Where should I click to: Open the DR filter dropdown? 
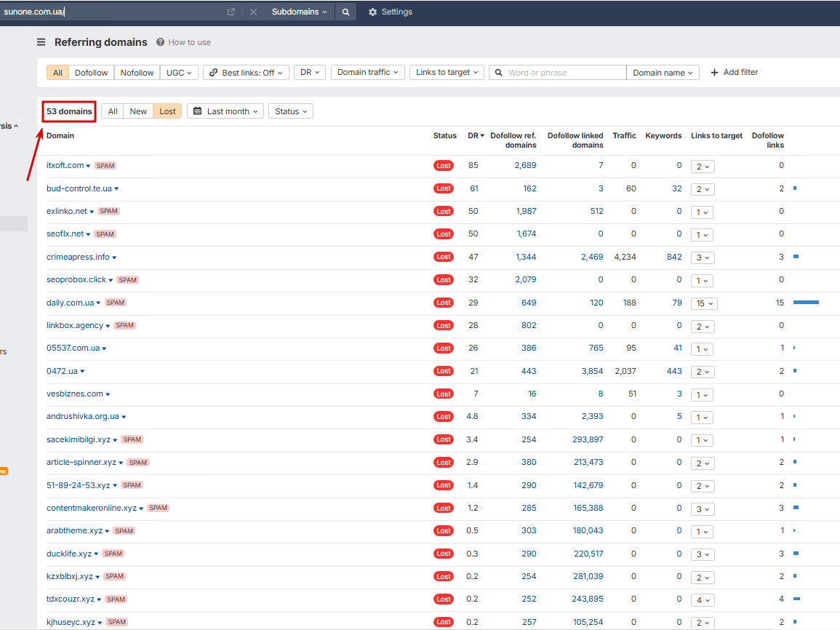click(x=310, y=72)
